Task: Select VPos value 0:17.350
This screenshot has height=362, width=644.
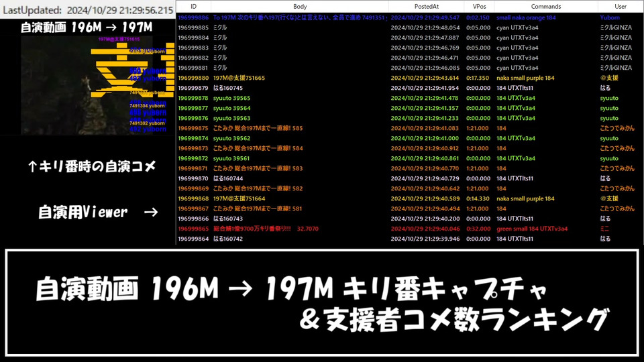Action: [478, 78]
